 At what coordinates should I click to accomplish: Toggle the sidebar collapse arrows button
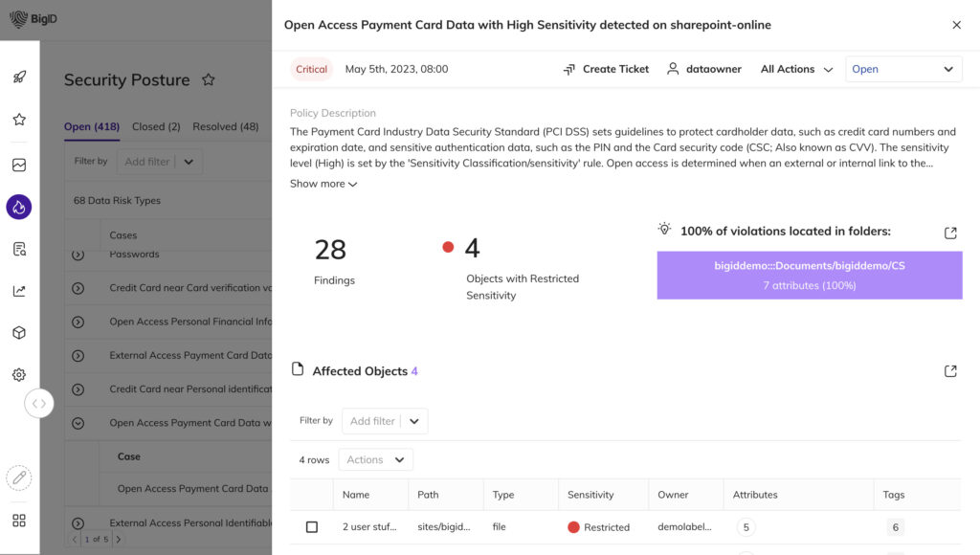point(38,403)
